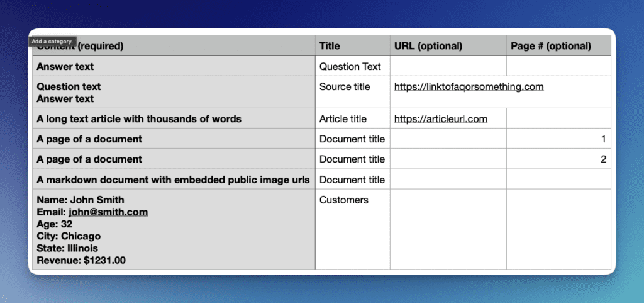644x303 pixels.
Task: Select the "Article title" cell
Action: tap(343, 119)
